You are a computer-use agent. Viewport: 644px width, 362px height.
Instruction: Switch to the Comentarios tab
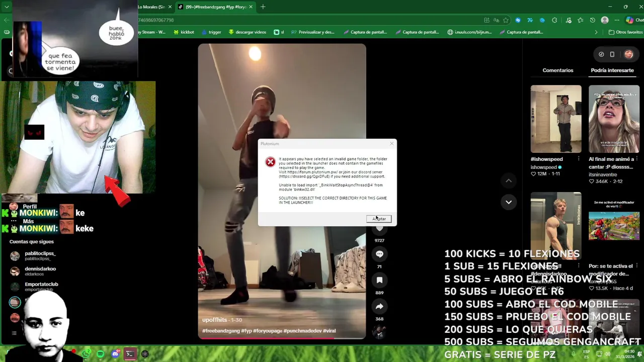tap(557, 70)
